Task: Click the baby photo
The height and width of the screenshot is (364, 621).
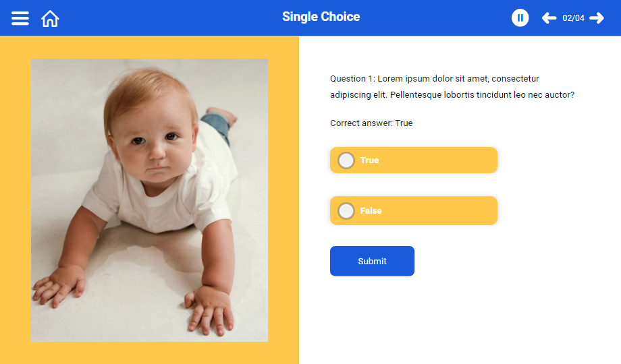Action: (x=149, y=200)
